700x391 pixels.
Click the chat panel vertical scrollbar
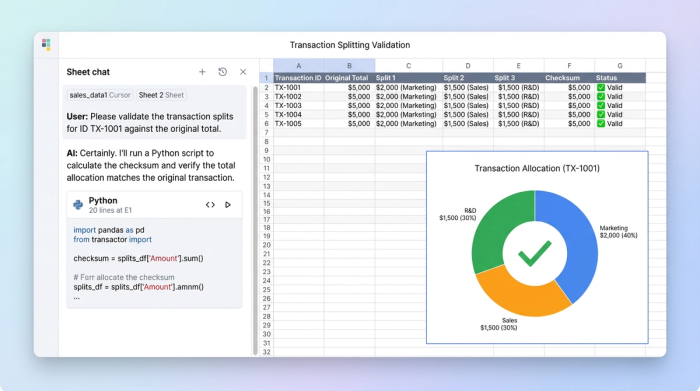pyautogui.click(x=255, y=221)
